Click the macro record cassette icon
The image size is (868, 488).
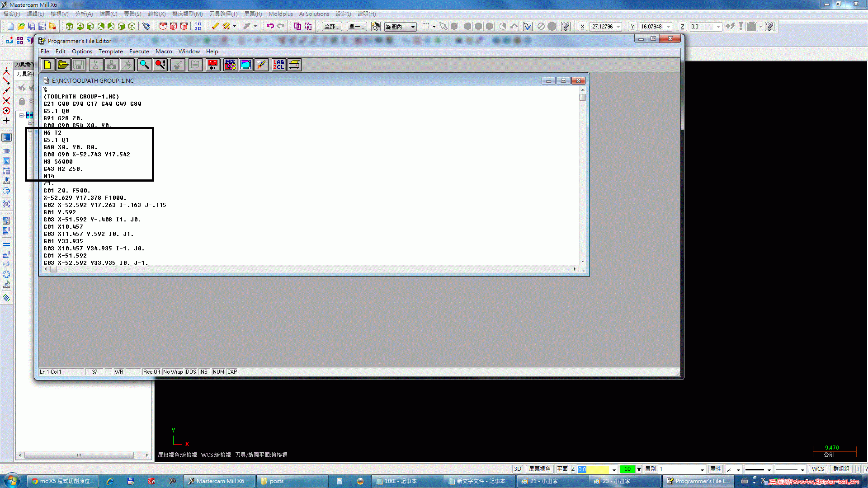tap(212, 65)
